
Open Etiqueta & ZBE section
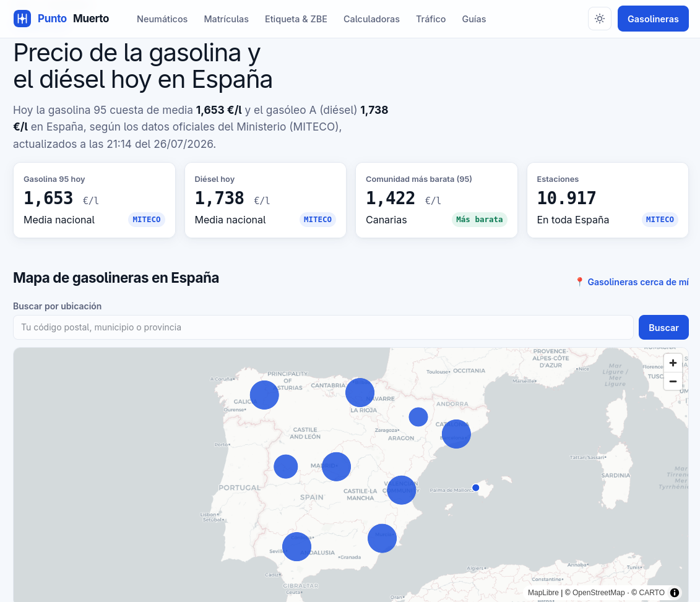tap(296, 19)
